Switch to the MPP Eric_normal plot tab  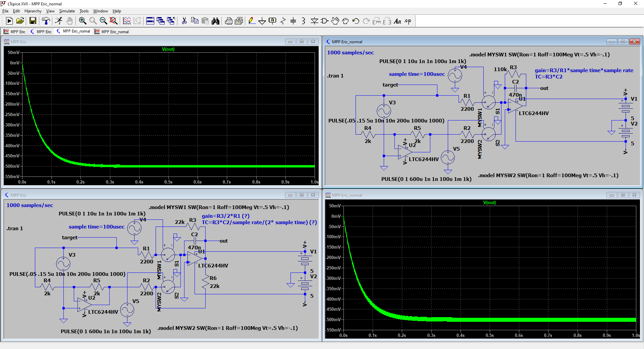point(112,32)
